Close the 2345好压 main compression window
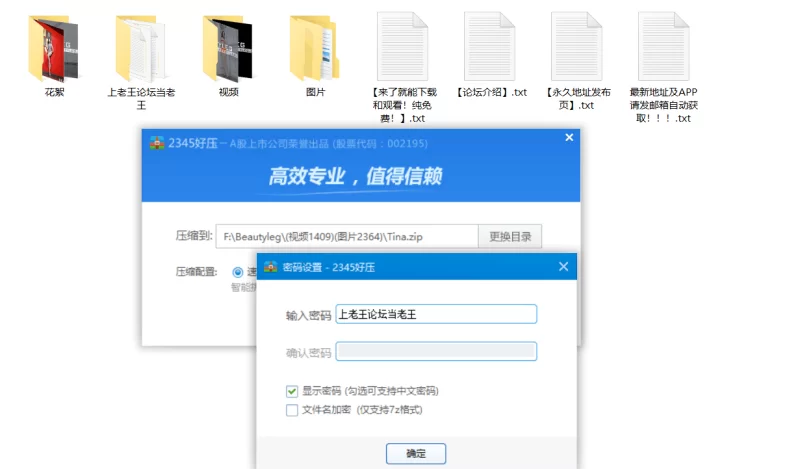This screenshot has width=800, height=469. tap(569, 137)
